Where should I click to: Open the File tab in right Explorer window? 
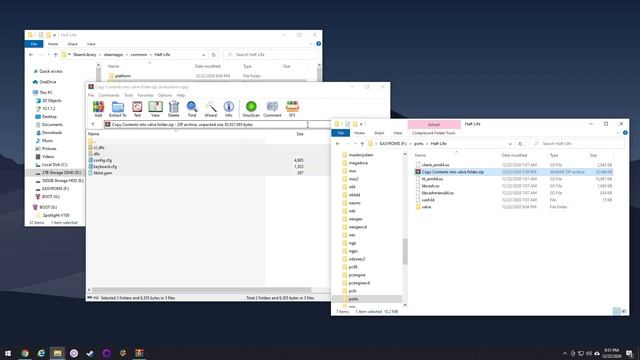340,133
